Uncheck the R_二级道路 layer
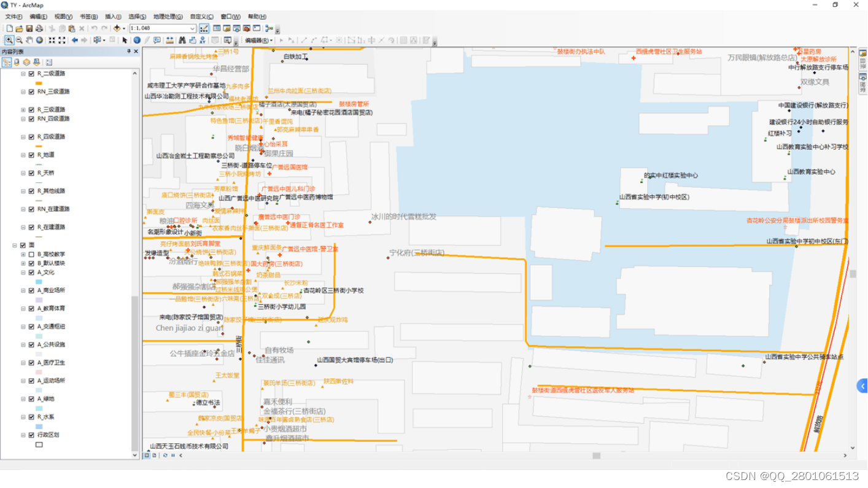The width and height of the screenshot is (868, 488). [x=31, y=73]
